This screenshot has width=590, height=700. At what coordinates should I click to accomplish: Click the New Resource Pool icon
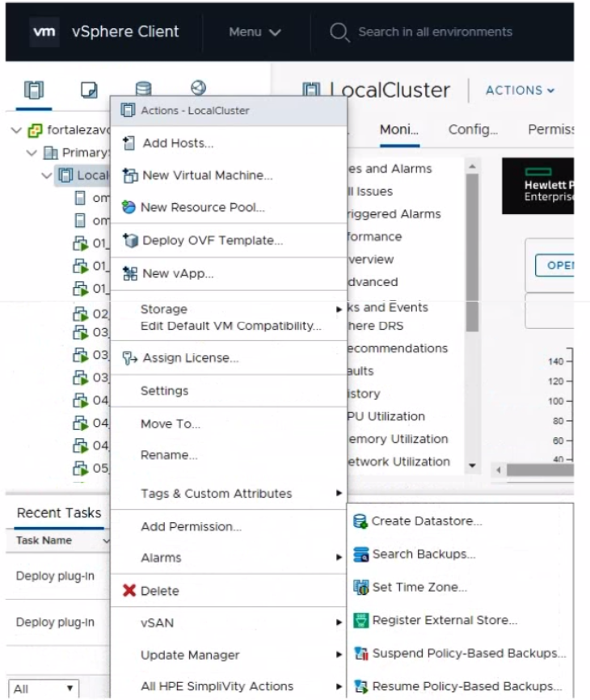click(x=129, y=207)
